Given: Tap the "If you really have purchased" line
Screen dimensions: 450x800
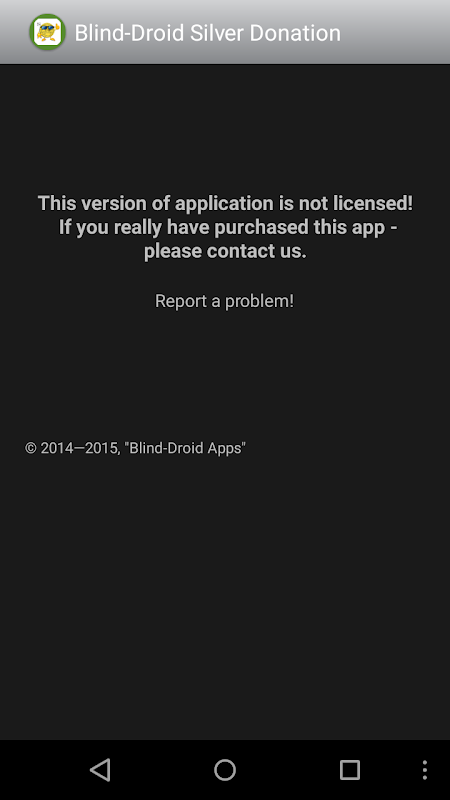Looking at the screenshot, I should (228, 227).
